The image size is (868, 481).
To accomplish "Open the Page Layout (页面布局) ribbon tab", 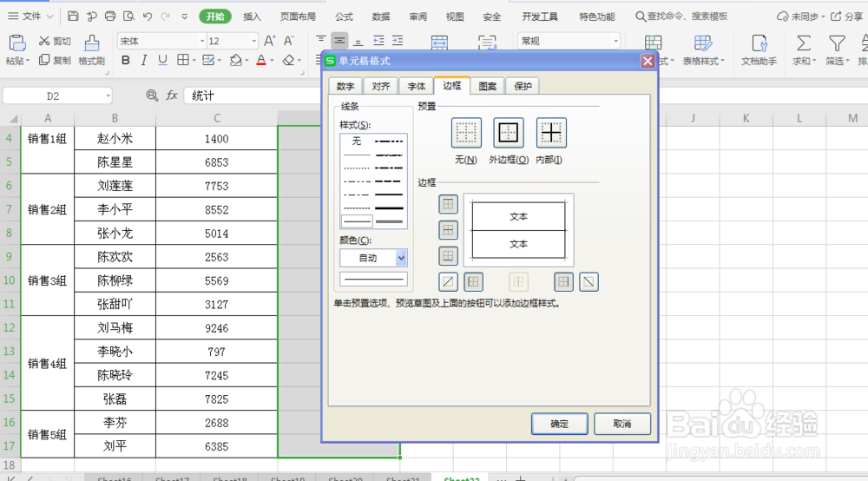I will [298, 16].
